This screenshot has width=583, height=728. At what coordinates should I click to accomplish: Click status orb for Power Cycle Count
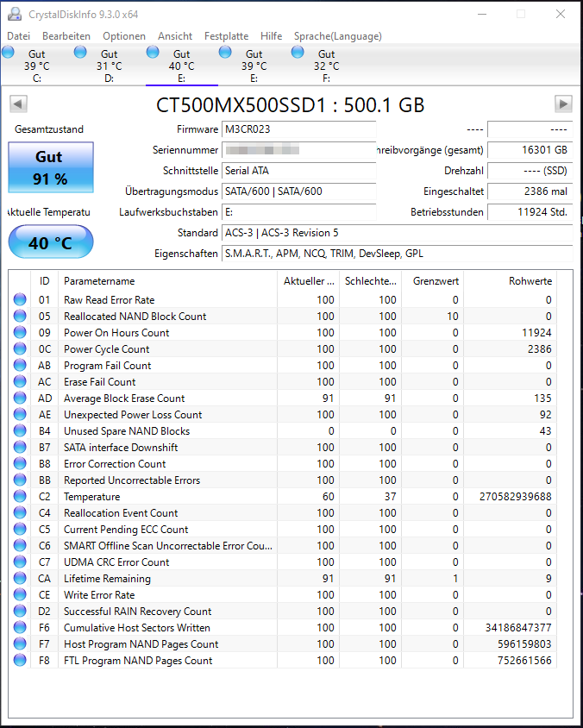20,348
